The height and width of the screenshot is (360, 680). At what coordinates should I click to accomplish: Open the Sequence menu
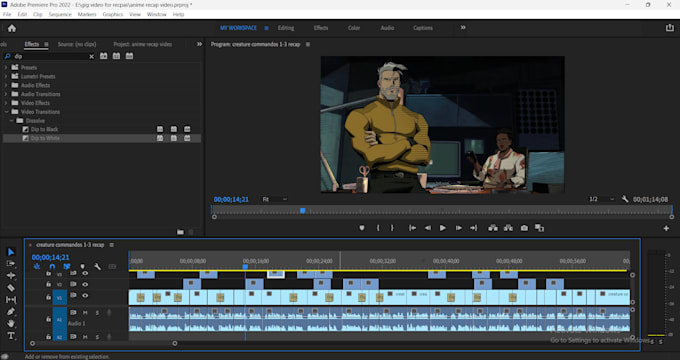click(60, 14)
